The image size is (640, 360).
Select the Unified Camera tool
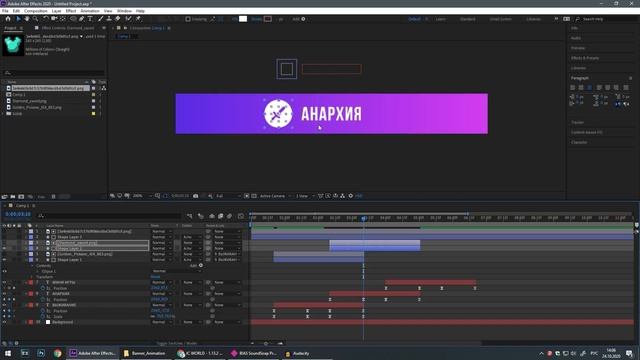[54, 19]
